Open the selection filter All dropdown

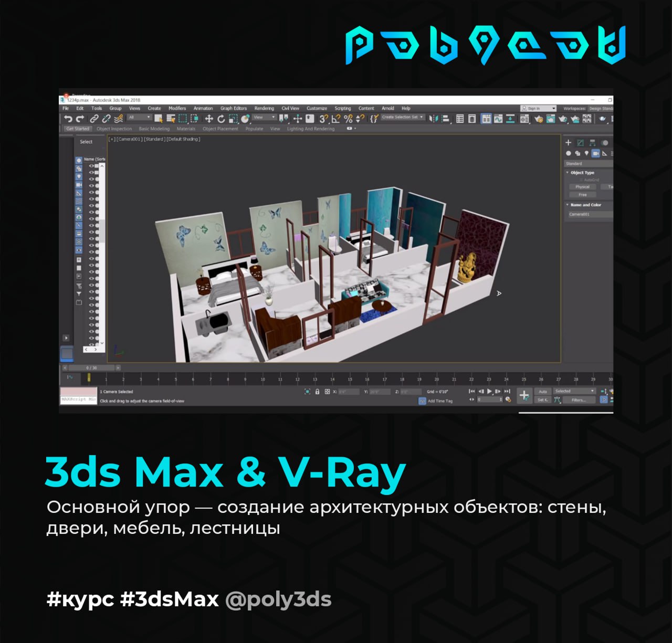pyautogui.click(x=140, y=118)
